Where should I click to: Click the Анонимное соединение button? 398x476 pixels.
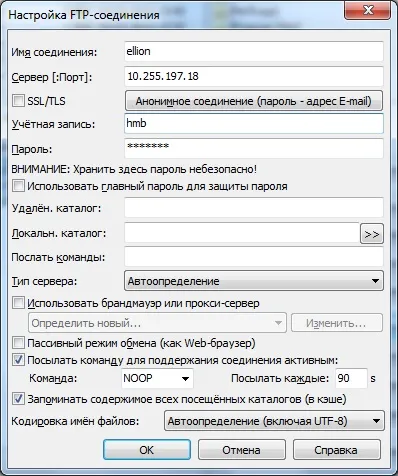[254, 101]
